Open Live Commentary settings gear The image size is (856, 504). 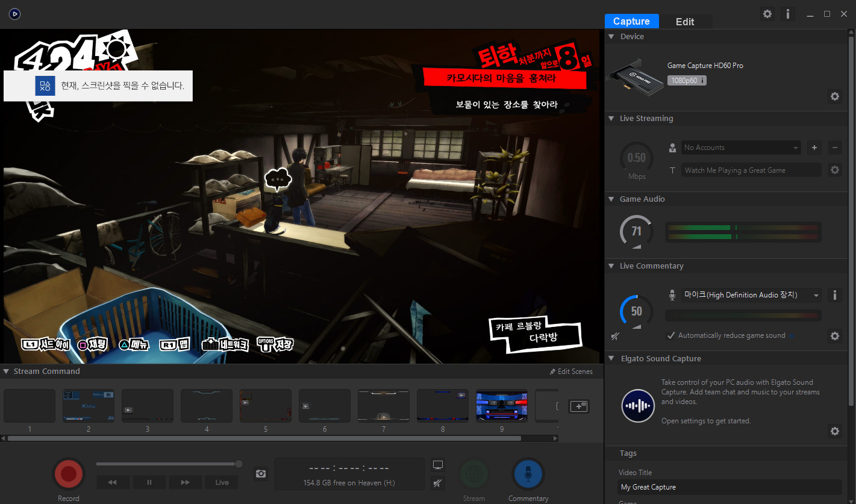835,336
